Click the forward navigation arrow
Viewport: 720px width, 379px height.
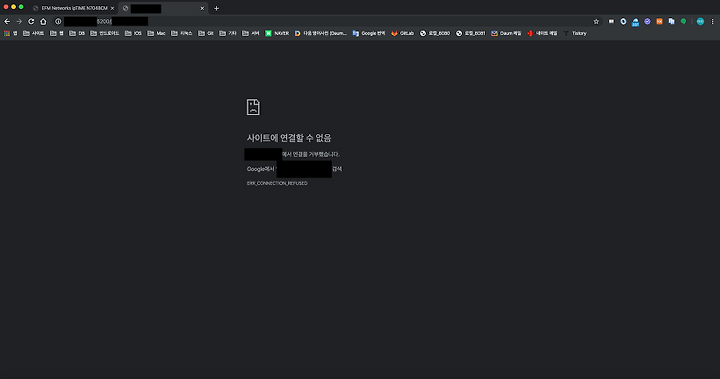click(19, 21)
